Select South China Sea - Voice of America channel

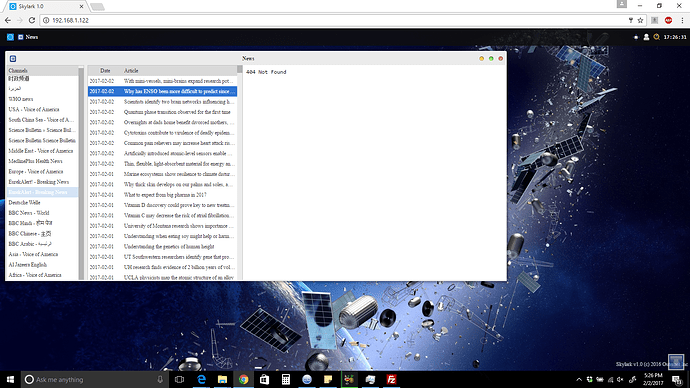point(42,120)
